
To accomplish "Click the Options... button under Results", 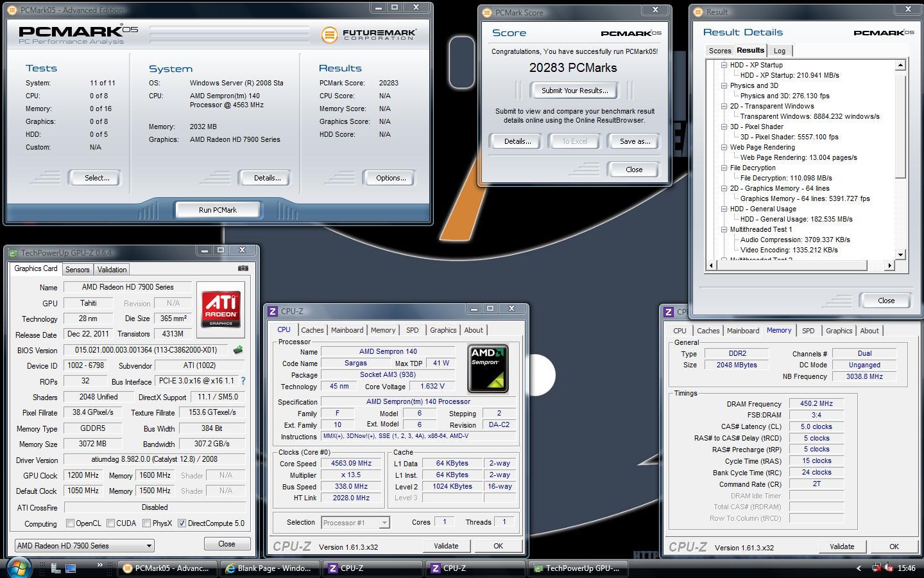I will coord(390,178).
